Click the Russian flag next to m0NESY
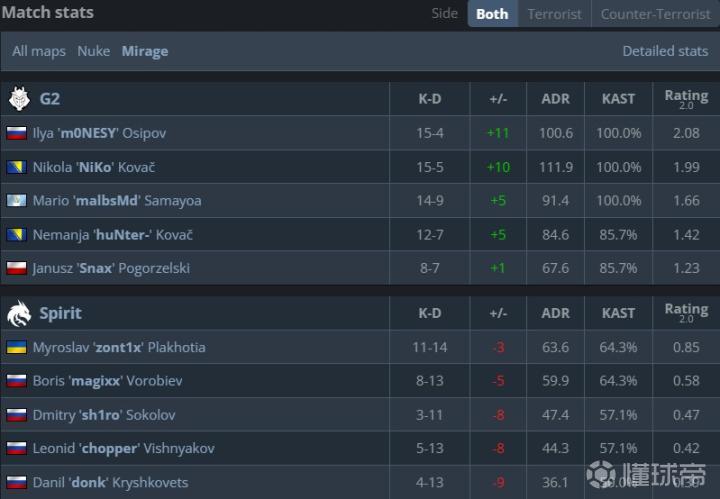The width and height of the screenshot is (720, 499). pos(16,133)
